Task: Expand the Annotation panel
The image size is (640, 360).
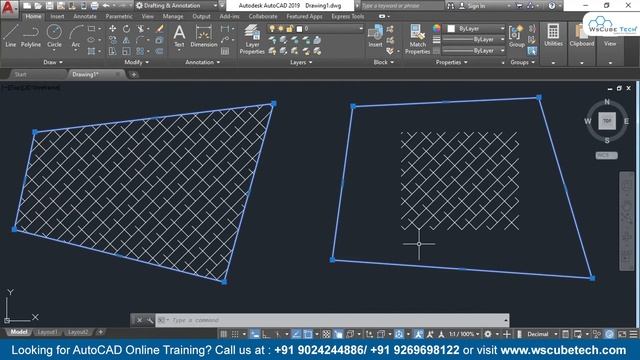Action: 202,62
